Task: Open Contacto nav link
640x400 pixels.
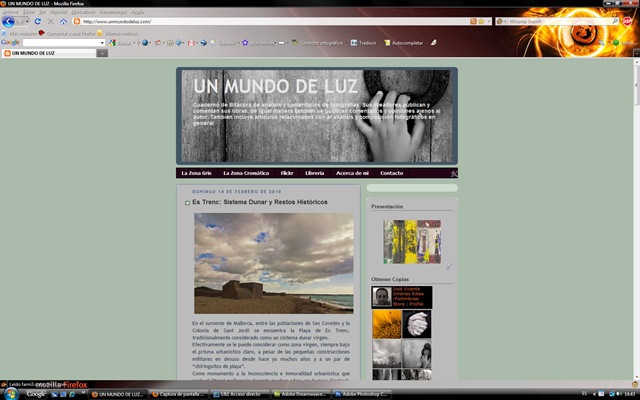Action: (391, 173)
